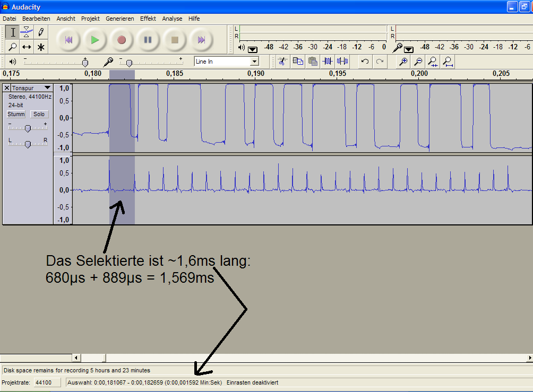The height and width of the screenshot is (392, 533).
Task: Zoom out of the waveform
Action: pos(418,62)
